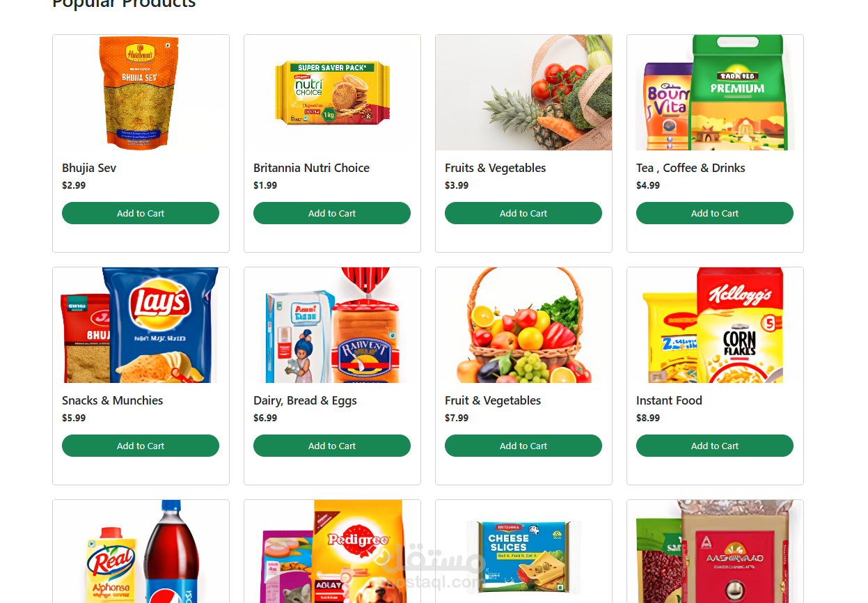The width and height of the screenshot is (868, 603).
Task: View the pineapple and vegetables bag image
Action: [523, 93]
